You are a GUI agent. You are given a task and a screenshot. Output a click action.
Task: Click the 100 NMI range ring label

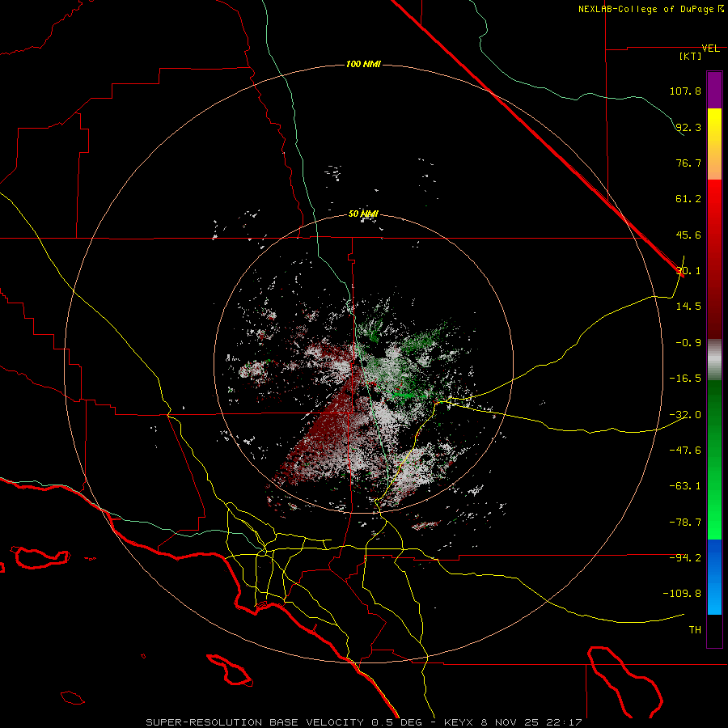click(x=363, y=64)
